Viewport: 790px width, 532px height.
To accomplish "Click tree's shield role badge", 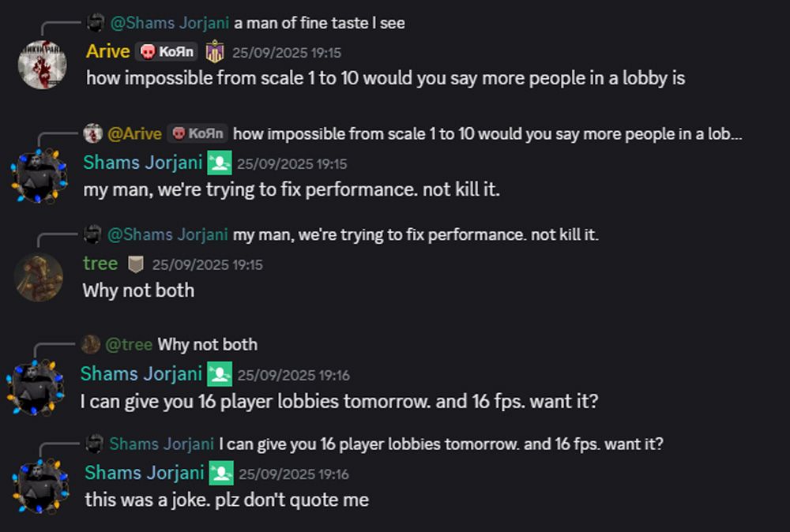I will coord(136,264).
